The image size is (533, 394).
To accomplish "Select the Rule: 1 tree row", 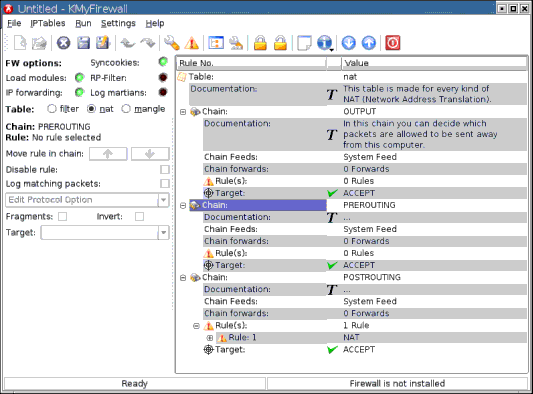I will 372,338.
